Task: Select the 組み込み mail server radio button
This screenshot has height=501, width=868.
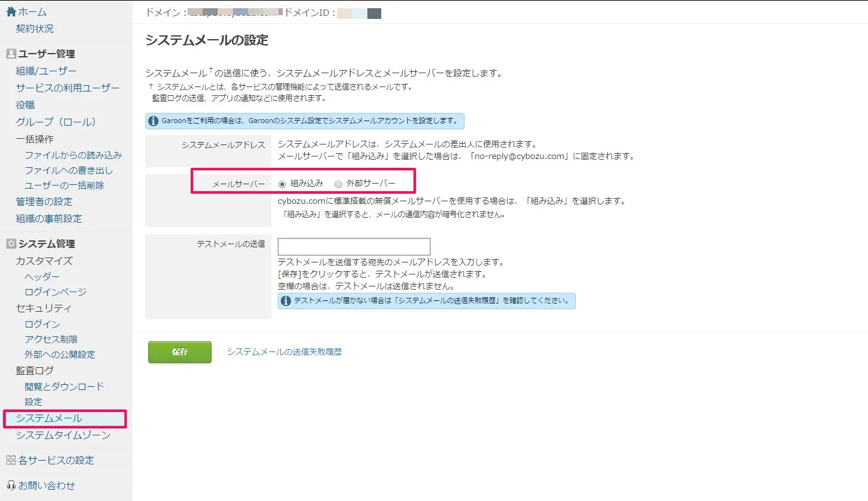Action: point(282,184)
